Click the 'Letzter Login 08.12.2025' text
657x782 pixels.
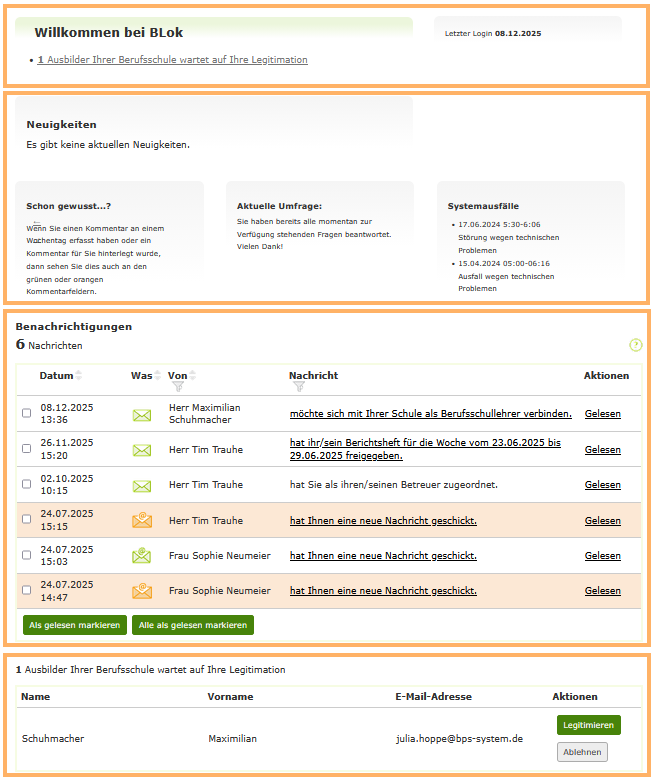click(493, 33)
